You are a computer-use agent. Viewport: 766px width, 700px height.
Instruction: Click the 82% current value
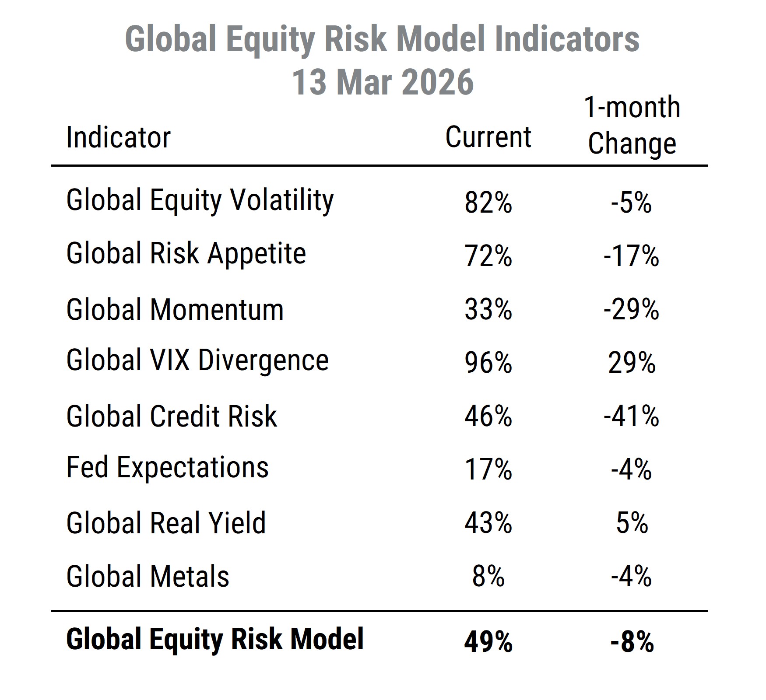488,203
